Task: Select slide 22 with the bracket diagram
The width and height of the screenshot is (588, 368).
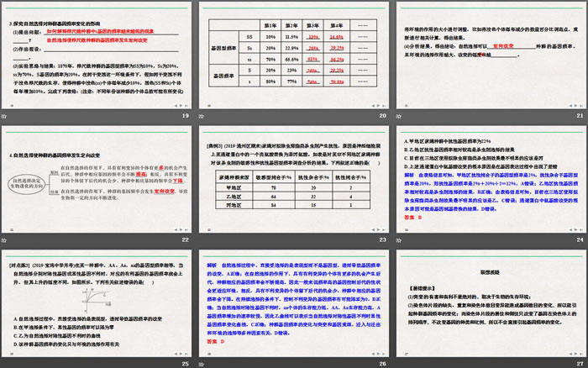Action: 97,177
